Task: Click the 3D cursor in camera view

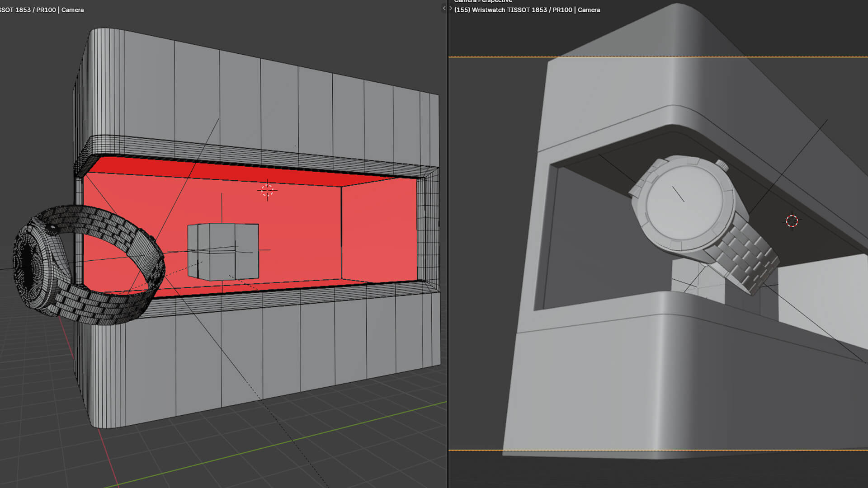Action: pyautogui.click(x=792, y=221)
